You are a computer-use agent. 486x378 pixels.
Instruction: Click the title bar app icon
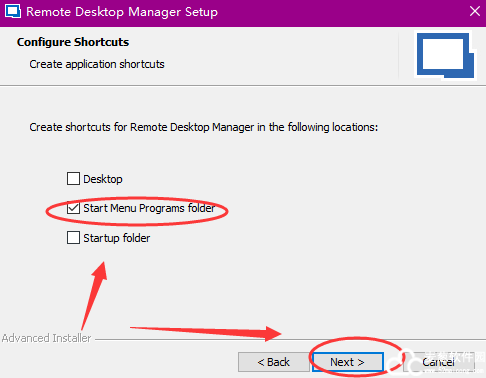coord(13,11)
